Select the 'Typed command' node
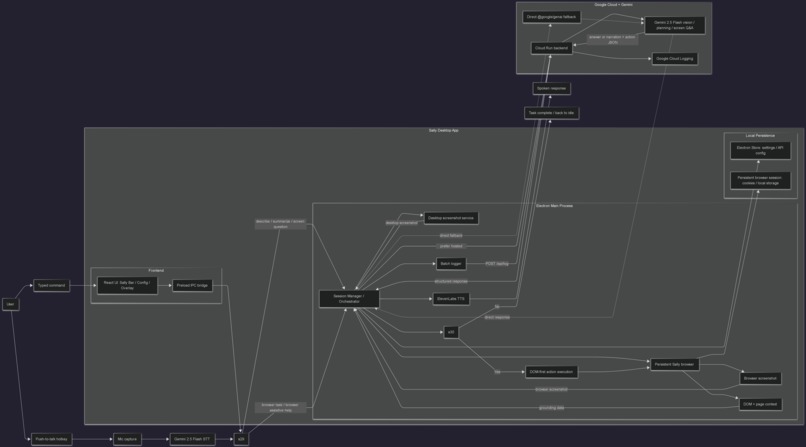The image size is (806, 447). [51, 286]
